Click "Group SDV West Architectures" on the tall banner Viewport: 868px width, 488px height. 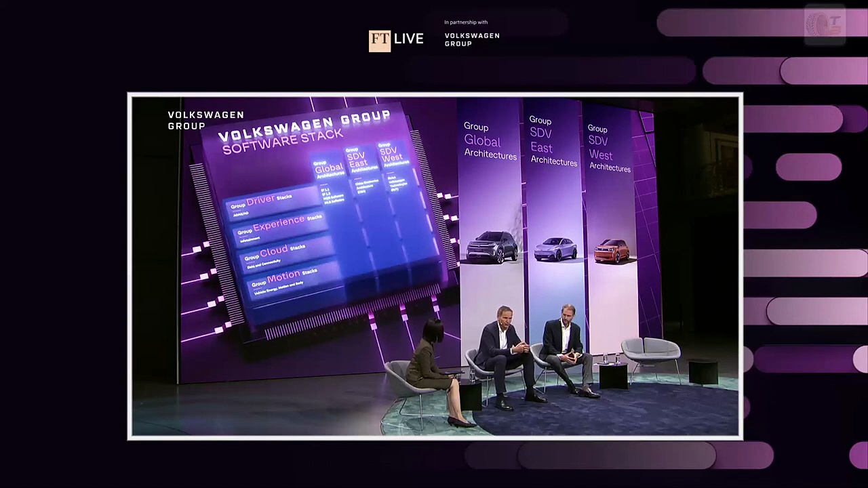tap(609, 148)
